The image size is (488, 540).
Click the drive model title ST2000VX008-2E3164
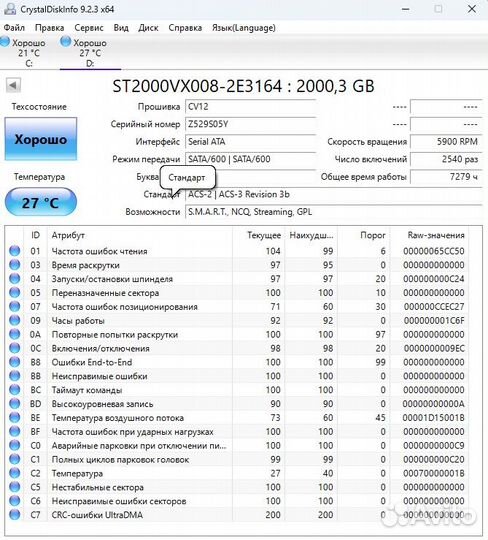pos(197,86)
